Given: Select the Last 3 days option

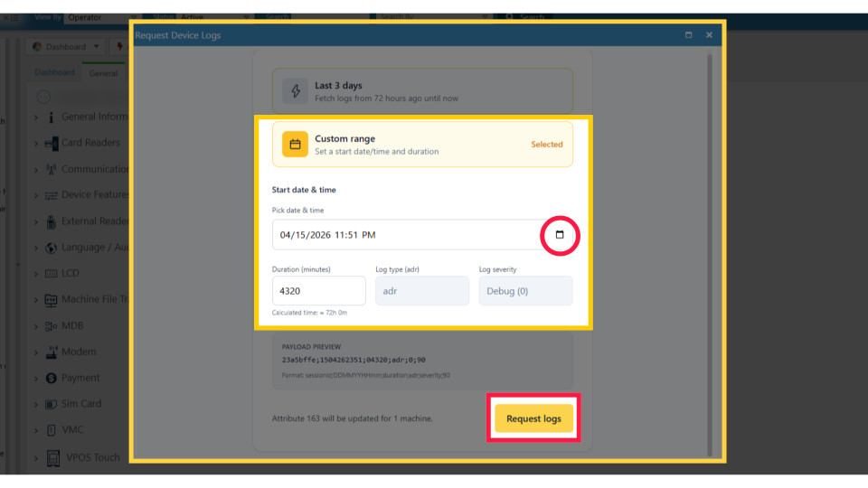Looking at the screenshot, I should click(422, 91).
